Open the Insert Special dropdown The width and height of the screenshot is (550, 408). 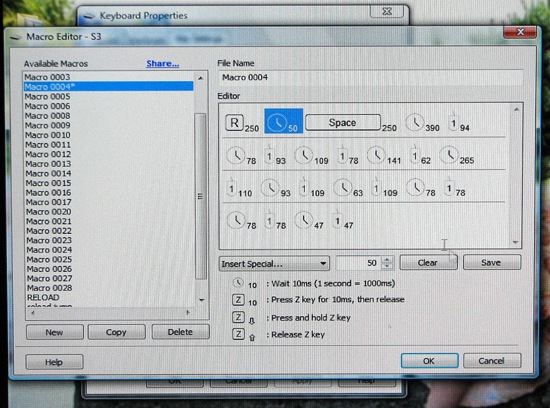tap(274, 263)
